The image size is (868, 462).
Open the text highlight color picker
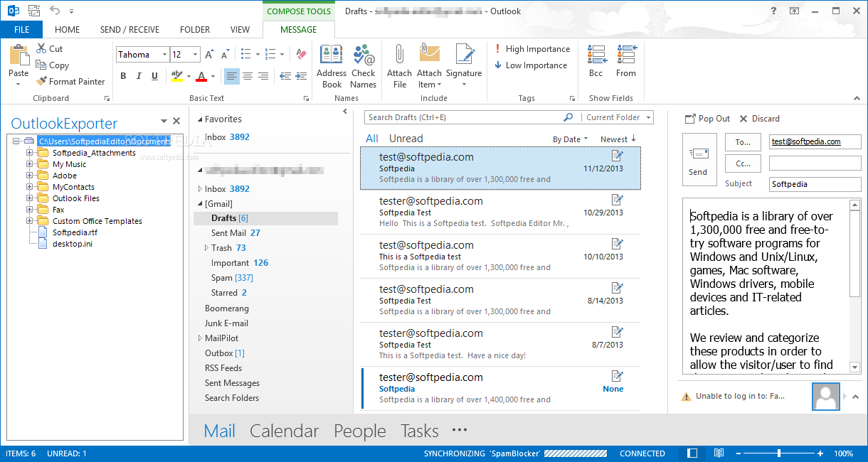tap(188, 76)
